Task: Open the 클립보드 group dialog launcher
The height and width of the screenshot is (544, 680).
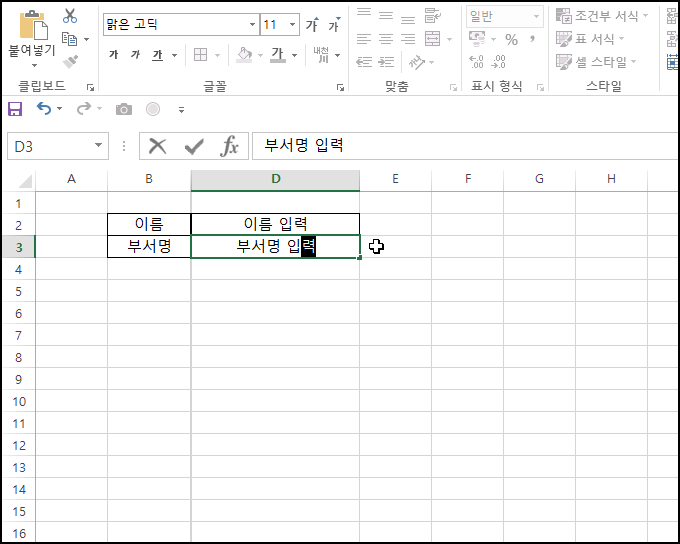Action: 90,88
